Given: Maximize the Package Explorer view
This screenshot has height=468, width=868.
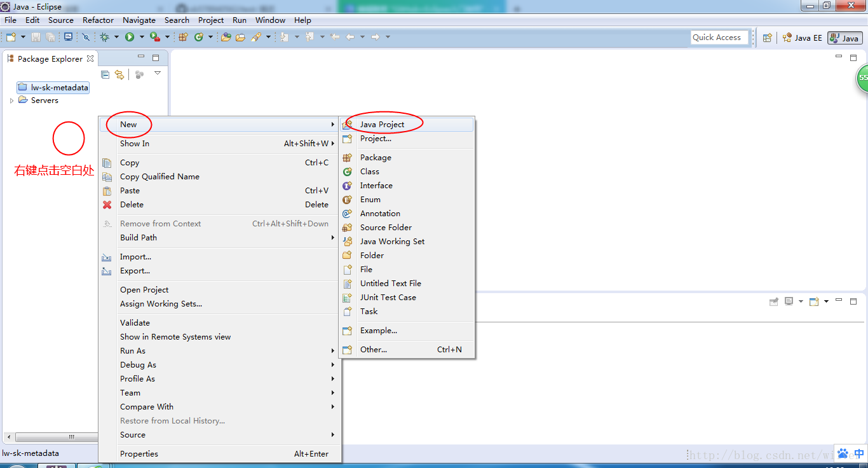Looking at the screenshot, I should [156, 58].
